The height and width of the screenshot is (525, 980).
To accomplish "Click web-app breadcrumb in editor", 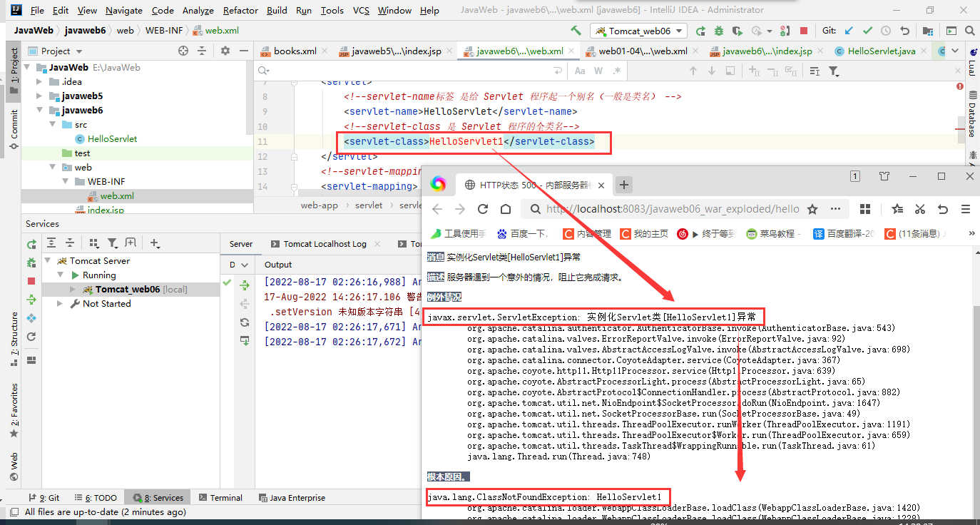I will (x=319, y=205).
